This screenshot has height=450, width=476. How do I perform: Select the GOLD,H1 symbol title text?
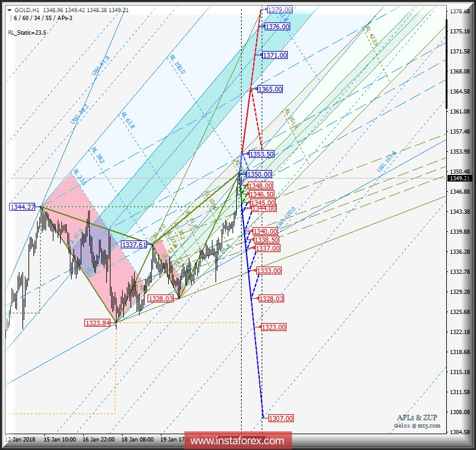(x=27, y=10)
